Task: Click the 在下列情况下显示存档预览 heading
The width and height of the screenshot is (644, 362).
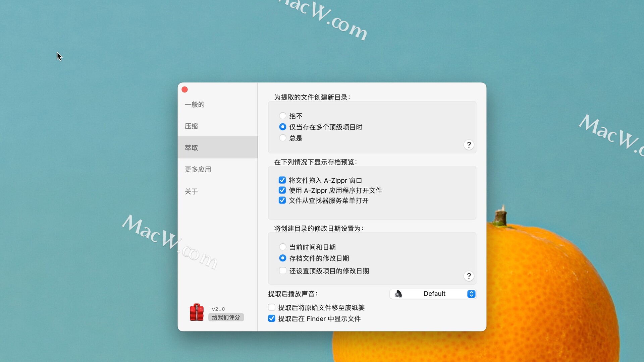Action: click(315, 162)
